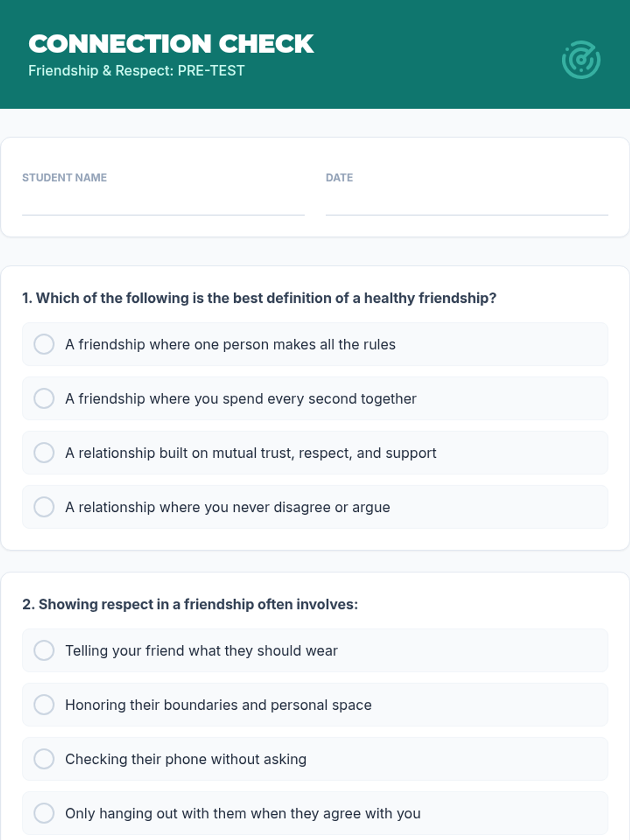
Task: Click question 1 healthy friendship heading
Action: coord(259,298)
